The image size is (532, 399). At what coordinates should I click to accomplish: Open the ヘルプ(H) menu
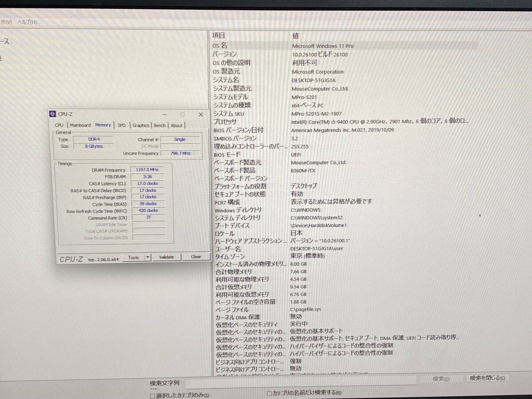pyautogui.click(x=27, y=22)
